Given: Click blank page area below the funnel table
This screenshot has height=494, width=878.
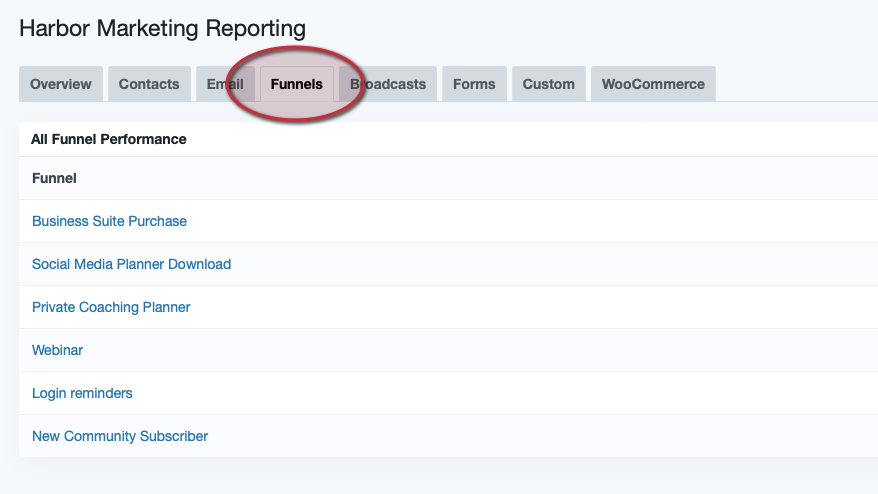Looking at the screenshot, I should [x=440, y=476].
